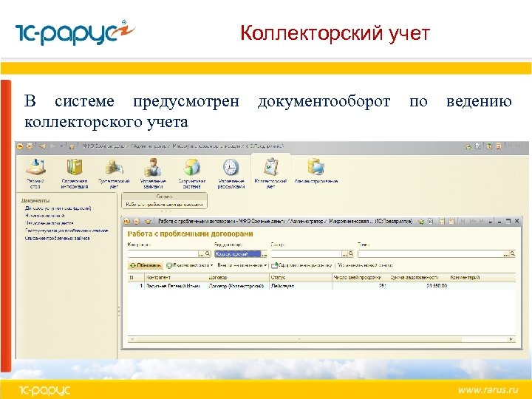Click Установить новый статус button
532x399 pixels.
pyautogui.click(x=366, y=265)
